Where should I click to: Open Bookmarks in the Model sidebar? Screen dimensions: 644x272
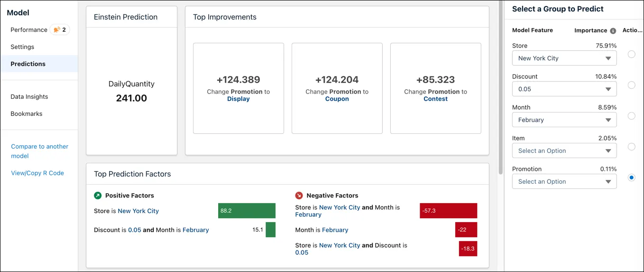point(27,114)
